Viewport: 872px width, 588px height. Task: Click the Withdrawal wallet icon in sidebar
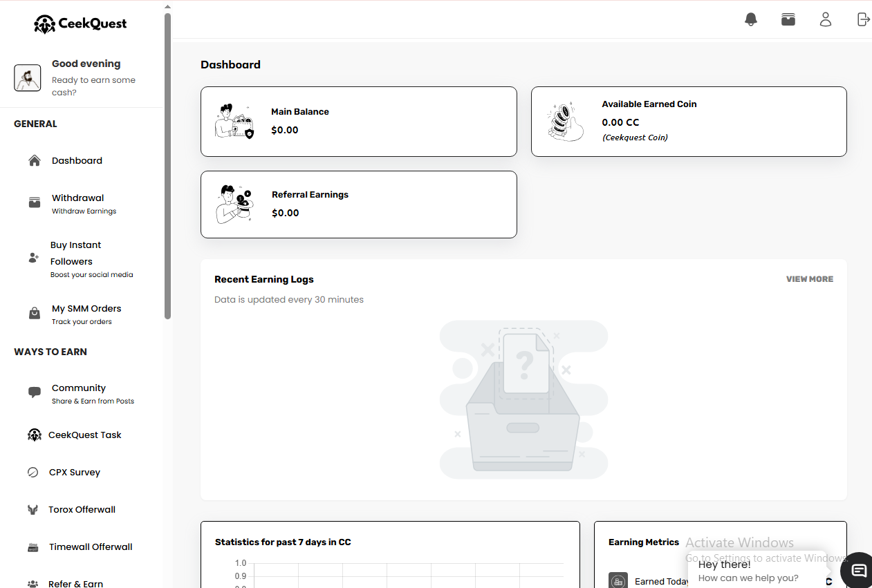(35, 203)
